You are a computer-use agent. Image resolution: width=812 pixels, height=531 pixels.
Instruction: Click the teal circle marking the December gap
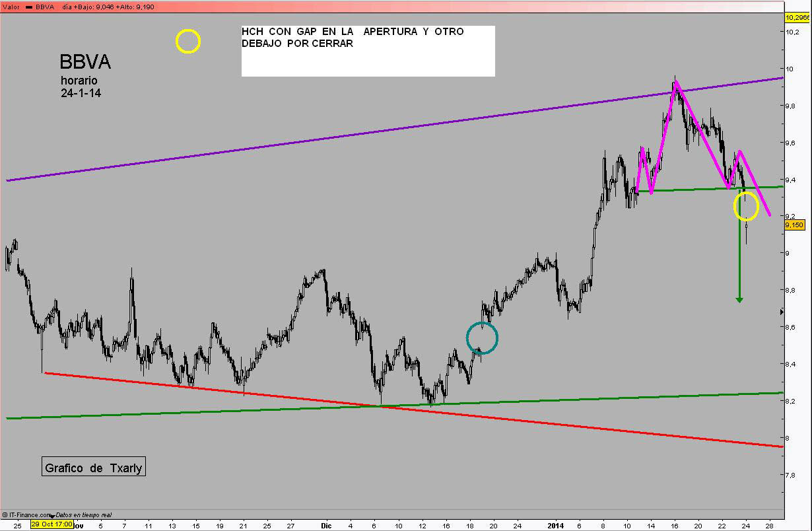coord(482,338)
